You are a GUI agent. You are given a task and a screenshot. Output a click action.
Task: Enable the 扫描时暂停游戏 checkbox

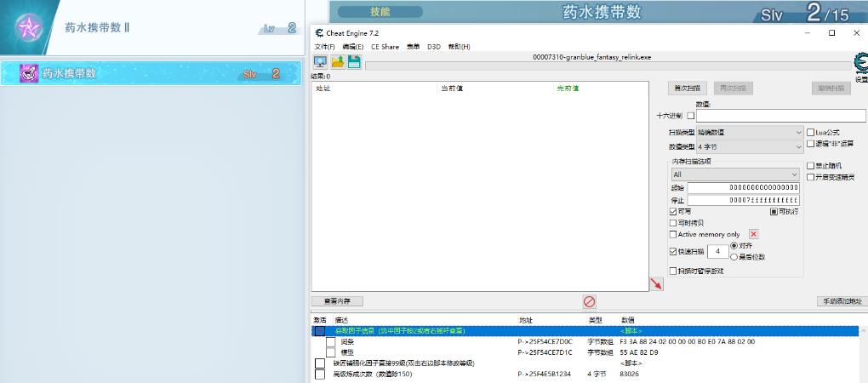tap(673, 272)
